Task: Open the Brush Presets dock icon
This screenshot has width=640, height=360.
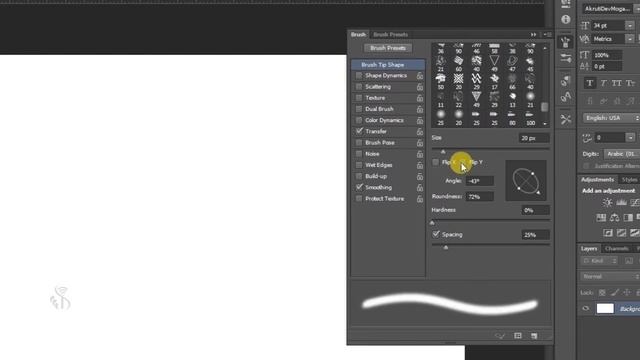Action: [566, 59]
